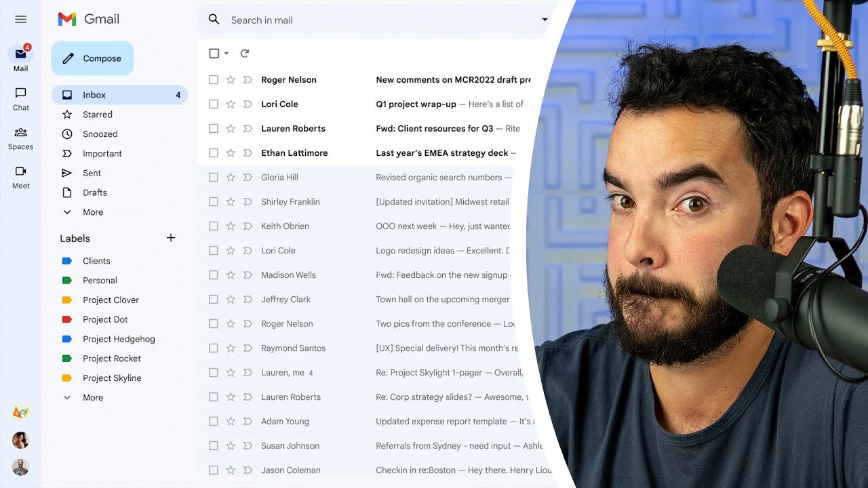This screenshot has height=488, width=868.
Task: Open the Inbox folder
Action: [119, 95]
